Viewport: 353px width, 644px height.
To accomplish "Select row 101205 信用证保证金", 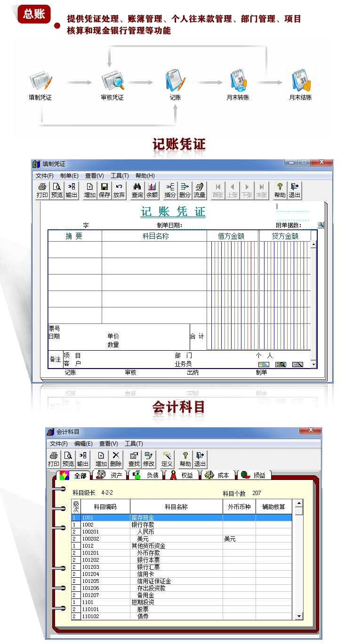I will coord(182,581).
